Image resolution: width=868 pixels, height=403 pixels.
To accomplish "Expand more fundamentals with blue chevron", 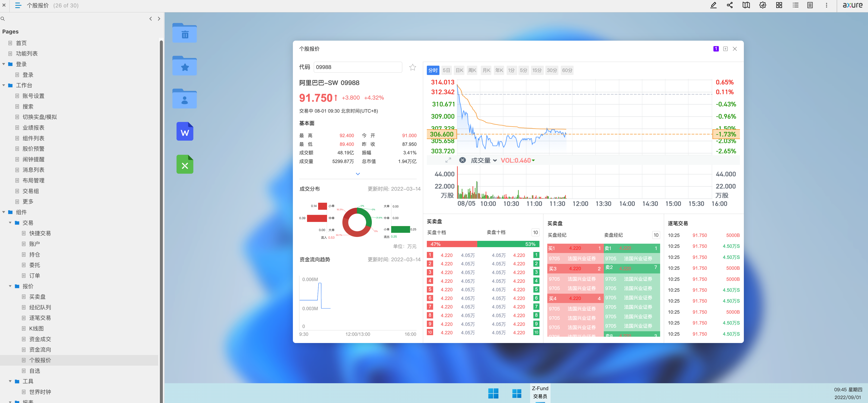I will coord(357,174).
